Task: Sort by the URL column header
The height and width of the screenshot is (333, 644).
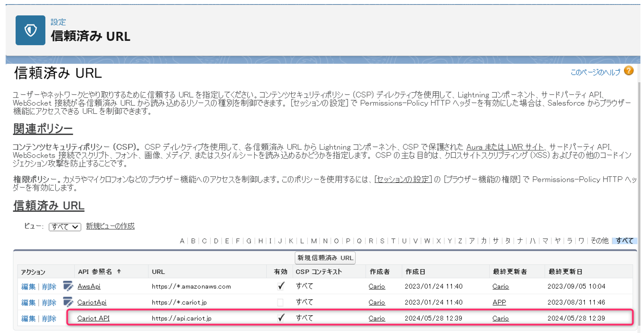Action: tap(158, 271)
